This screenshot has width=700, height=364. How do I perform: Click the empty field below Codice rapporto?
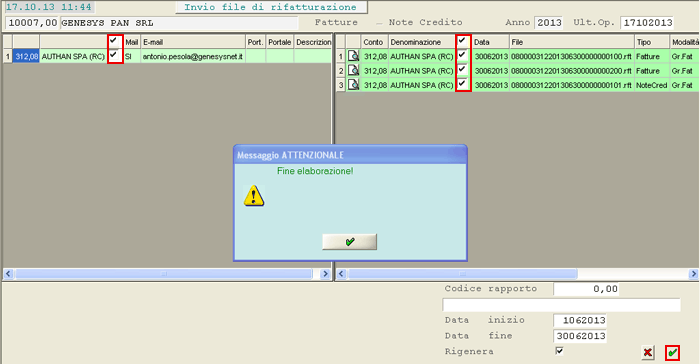pyautogui.click(x=561, y=305)
